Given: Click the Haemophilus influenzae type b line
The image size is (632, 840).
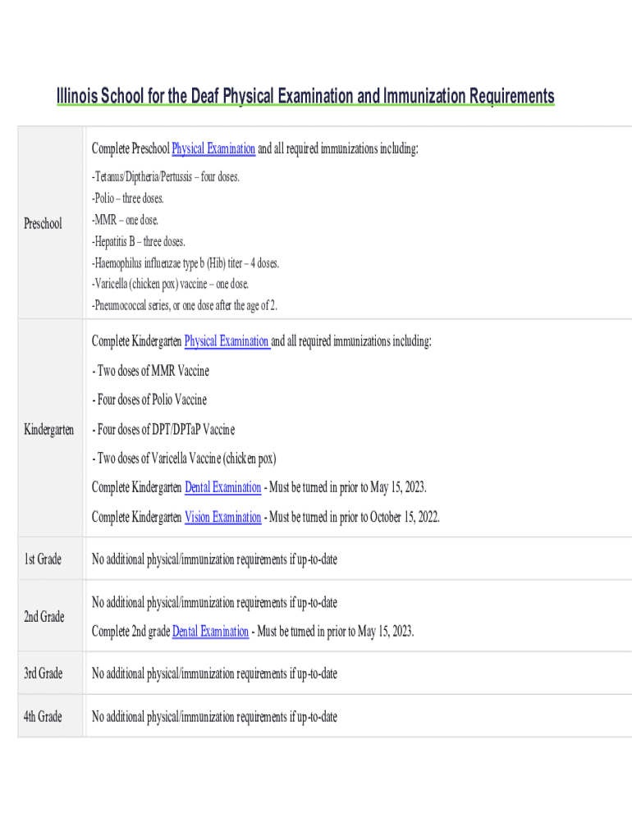Looking at the screenshot, I should pyautogui.click(x=185, y=263).
